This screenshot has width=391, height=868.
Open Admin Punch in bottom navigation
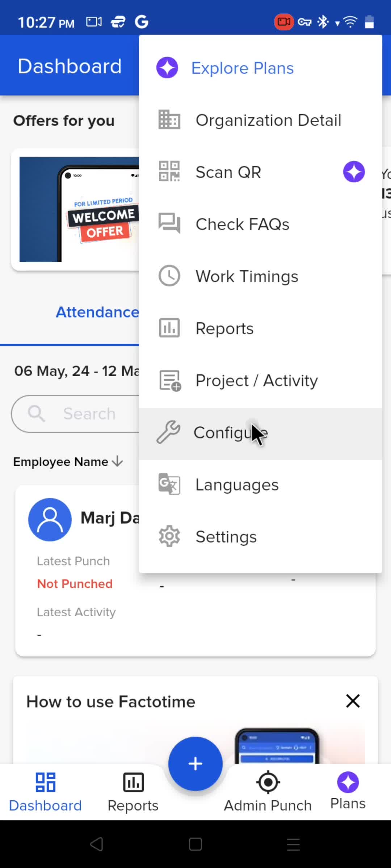pyautogui.click(x=268, y=792)
